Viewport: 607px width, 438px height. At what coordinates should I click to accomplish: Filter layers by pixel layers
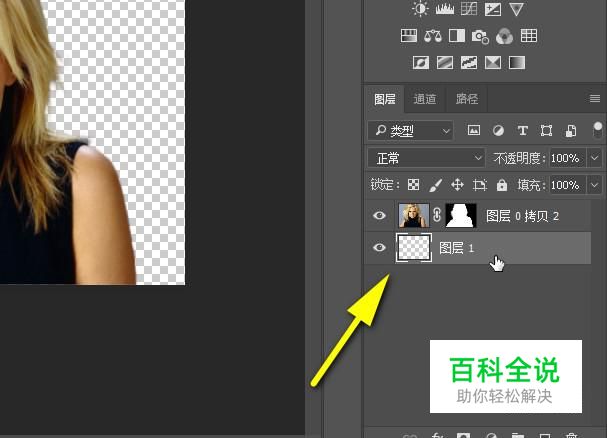[474, 131]
